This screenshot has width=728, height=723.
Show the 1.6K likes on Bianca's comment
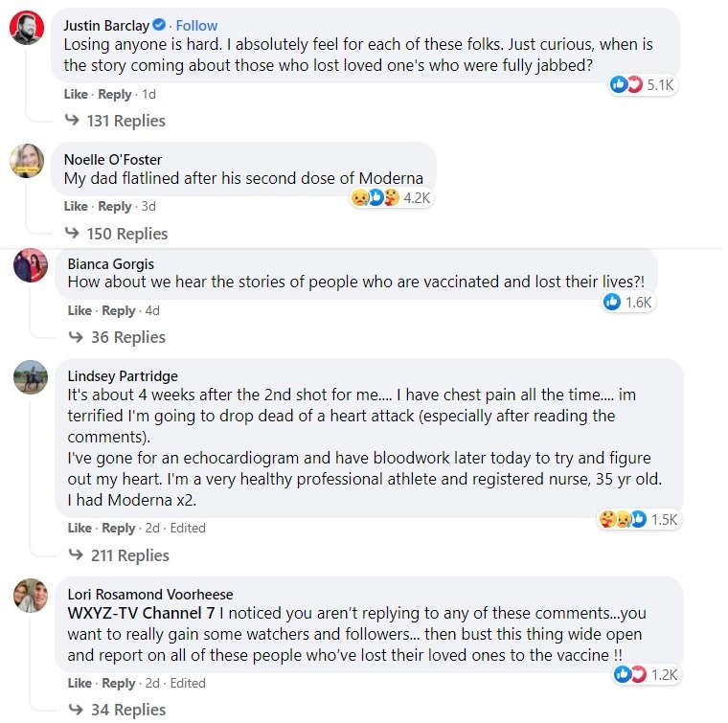[628, 302]
